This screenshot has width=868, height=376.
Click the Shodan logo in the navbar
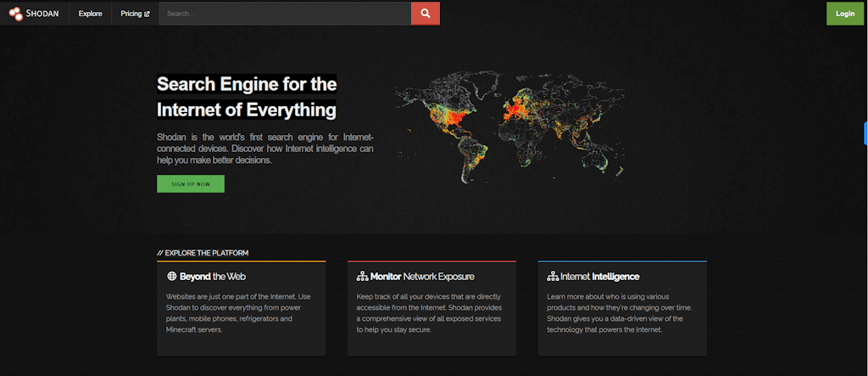point(34,14)
